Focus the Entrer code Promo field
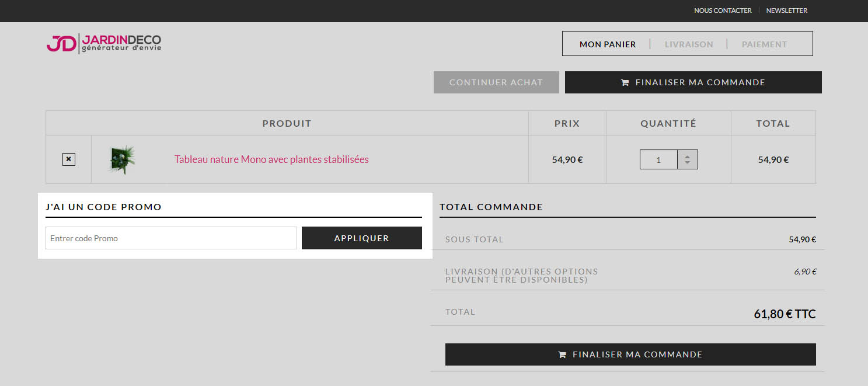The image size is (868, 386). [171, 238]
